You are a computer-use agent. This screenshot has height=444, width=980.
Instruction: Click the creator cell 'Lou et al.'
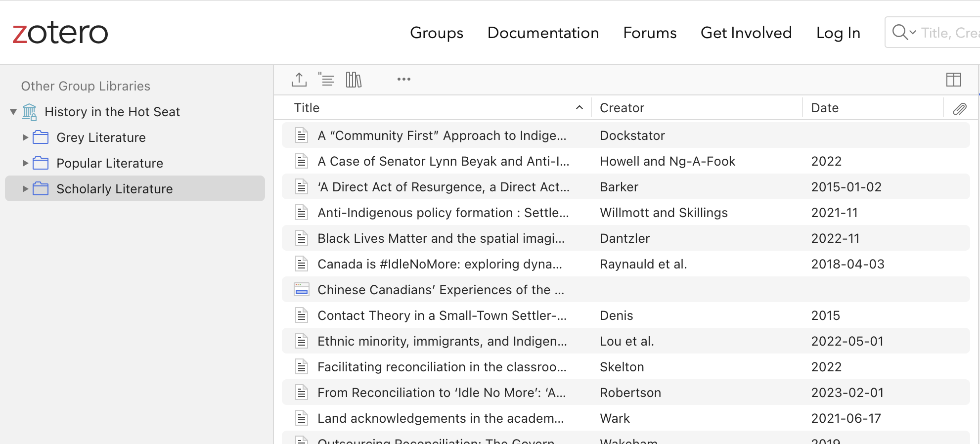(x=626, y=341)
